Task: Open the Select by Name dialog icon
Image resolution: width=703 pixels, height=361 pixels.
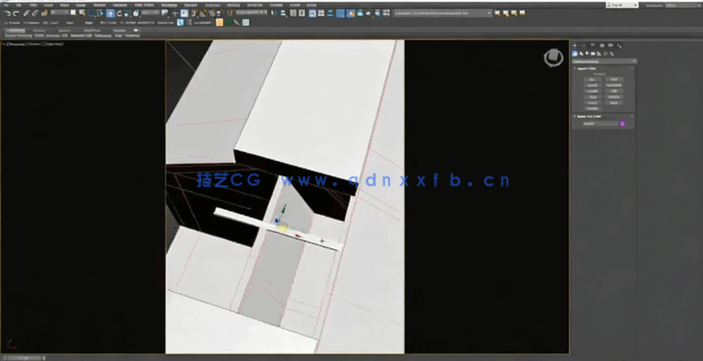Action: (x=82, y=13)
